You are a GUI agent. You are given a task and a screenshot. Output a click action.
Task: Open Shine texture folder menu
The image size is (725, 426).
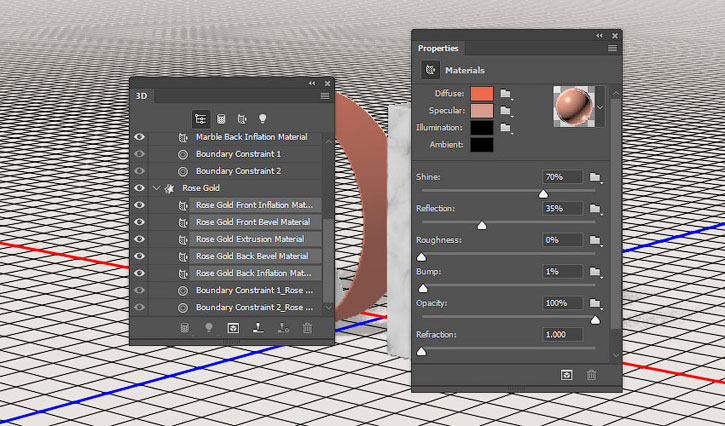pos(596,178)
